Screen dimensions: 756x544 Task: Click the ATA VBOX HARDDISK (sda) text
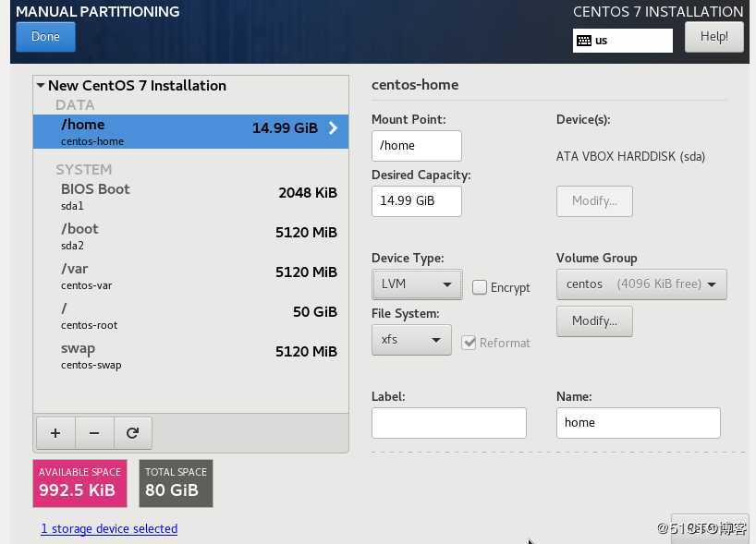pyautogui.click(x=630, y=157)
